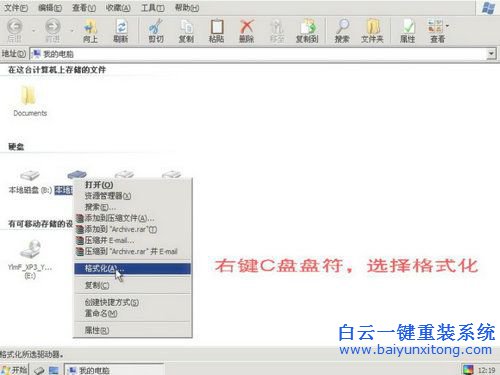Select the highlighted C drive icon
The height and width of the screenshot is (375, 500).
pyautogui.click(x=77, y=174)
